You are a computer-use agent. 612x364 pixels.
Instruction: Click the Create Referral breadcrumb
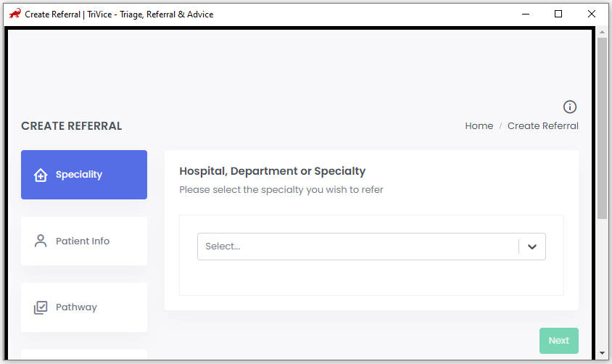click(x=543, y=126)
